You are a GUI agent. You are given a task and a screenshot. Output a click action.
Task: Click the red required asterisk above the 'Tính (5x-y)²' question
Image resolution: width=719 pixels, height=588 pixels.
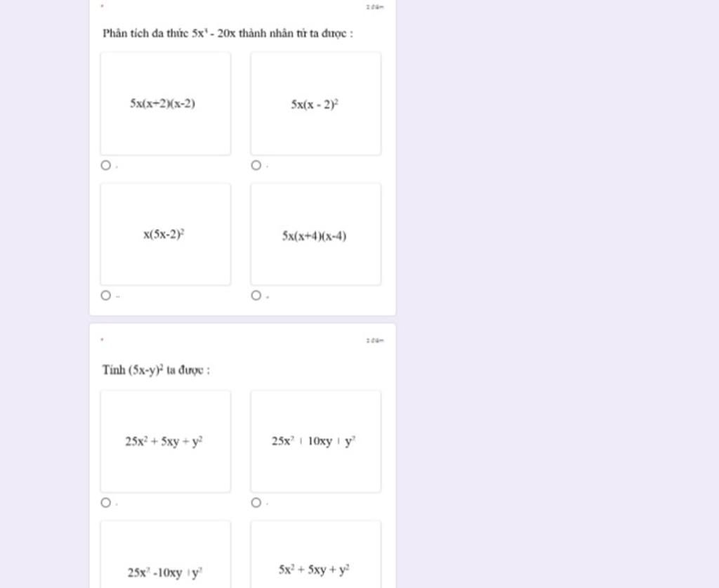pyautogui.click(x=102, y=339)
